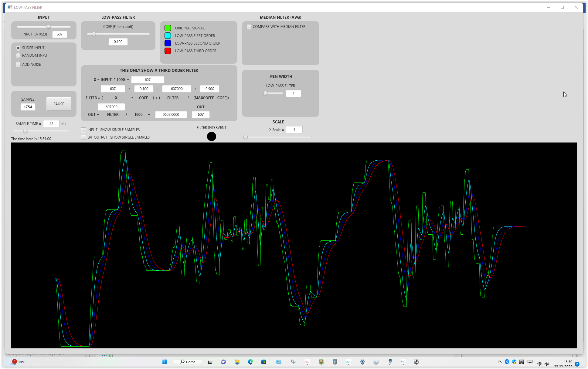588x369 pixels.
Task: Select the Random Input option
Action: tap(18, 55)
